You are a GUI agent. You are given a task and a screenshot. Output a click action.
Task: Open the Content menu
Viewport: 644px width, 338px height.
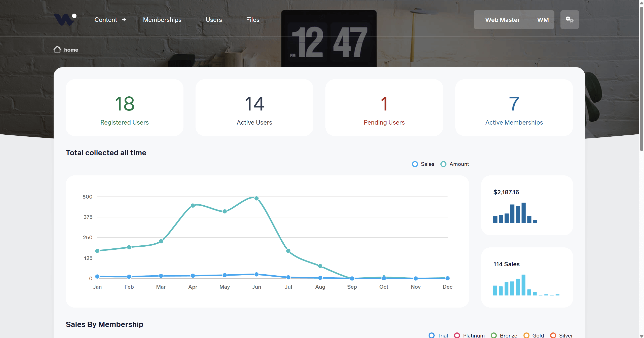pyautogui.click(x=106, y=20)
